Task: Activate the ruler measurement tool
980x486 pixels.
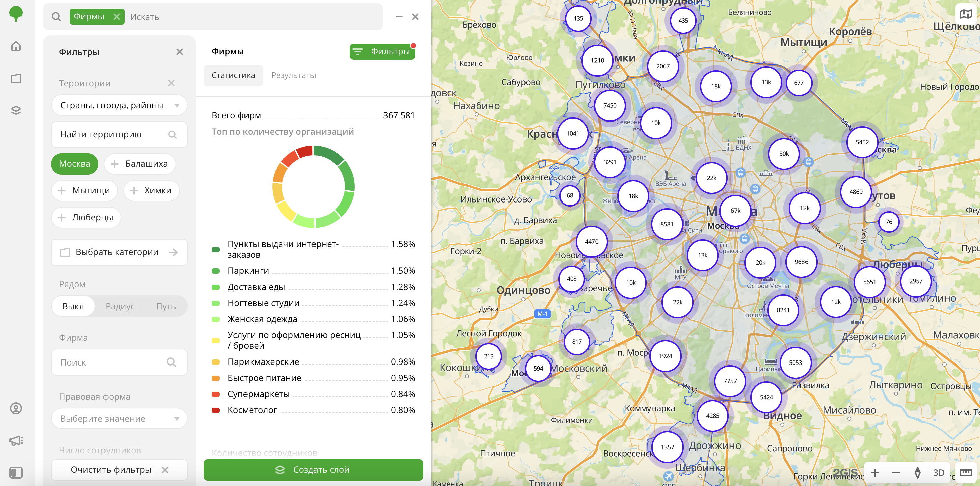Action: point(966,472)
